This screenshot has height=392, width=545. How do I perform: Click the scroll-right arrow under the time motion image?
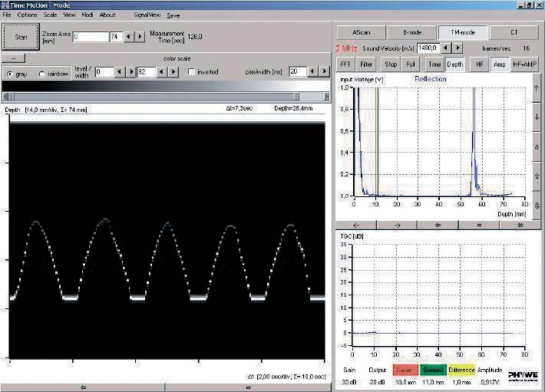tap(248, 387)
